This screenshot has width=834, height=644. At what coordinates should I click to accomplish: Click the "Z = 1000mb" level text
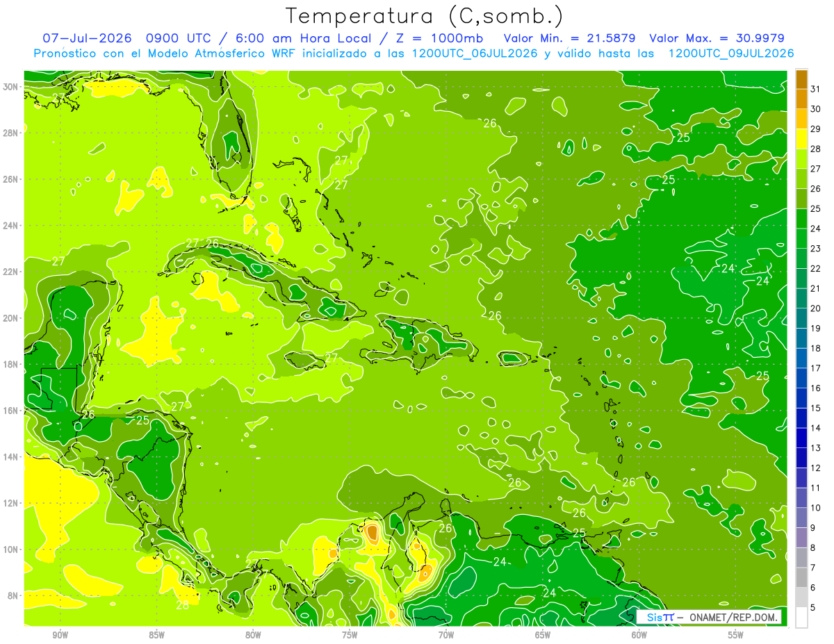439,38
